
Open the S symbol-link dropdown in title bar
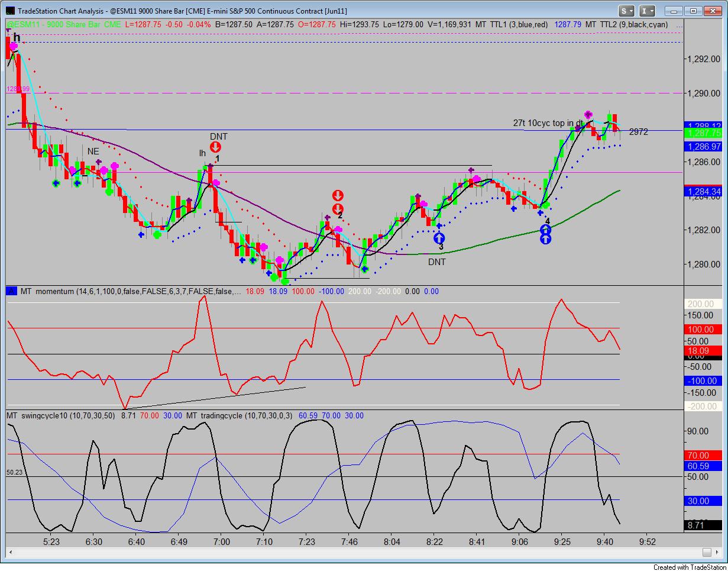point(626,11)
